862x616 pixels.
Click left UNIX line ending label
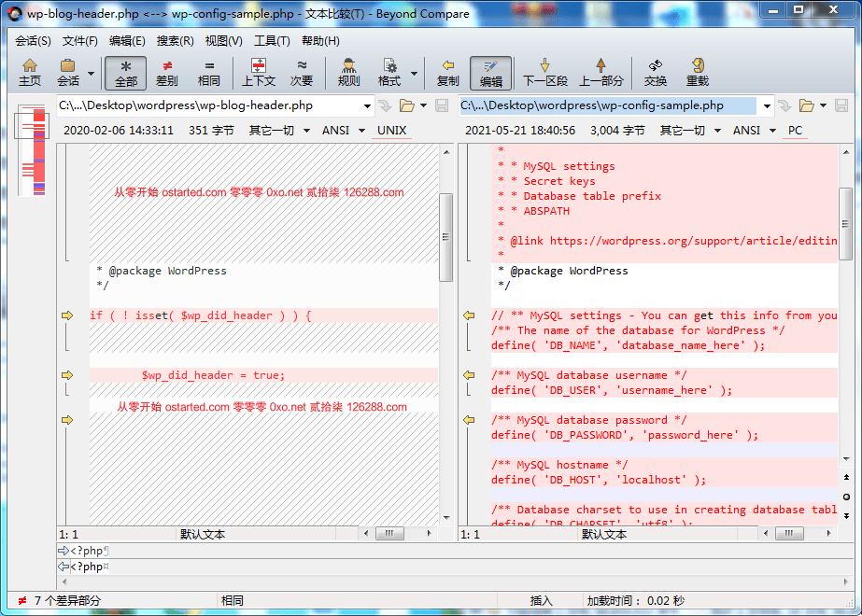point(392,131)
